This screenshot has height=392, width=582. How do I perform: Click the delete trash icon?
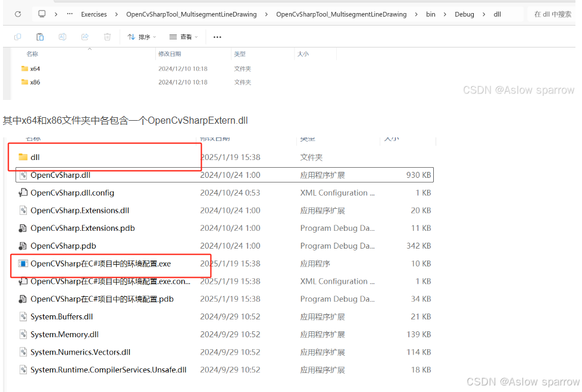pyautogui.click(x=107, y=37)
